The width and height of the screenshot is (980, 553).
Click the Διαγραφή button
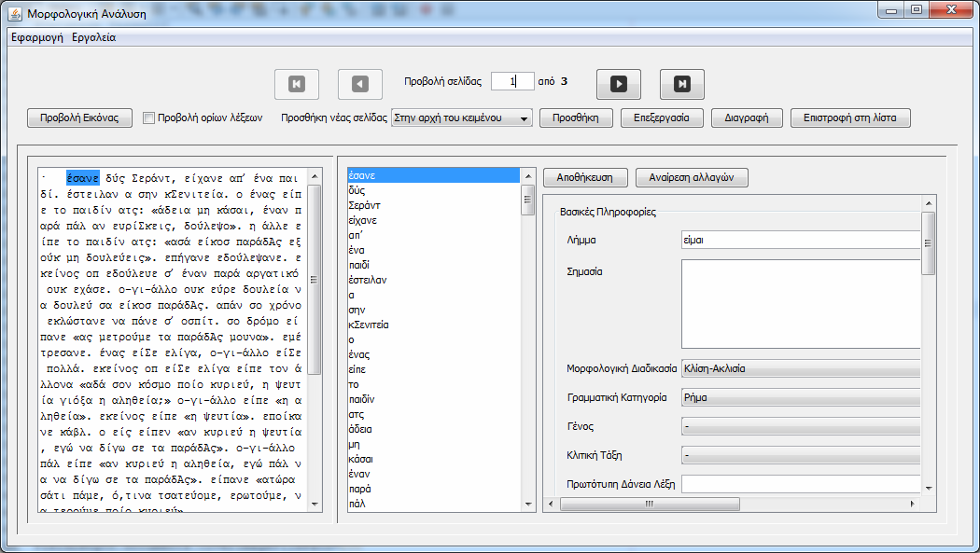click(x=747, y=118)
